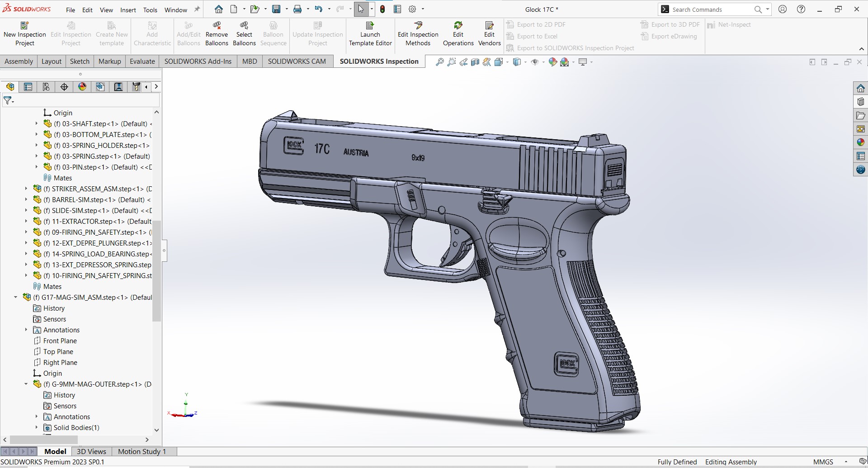Open Save options dropdown arrow

pyautogui.click(x=286, y=9)
